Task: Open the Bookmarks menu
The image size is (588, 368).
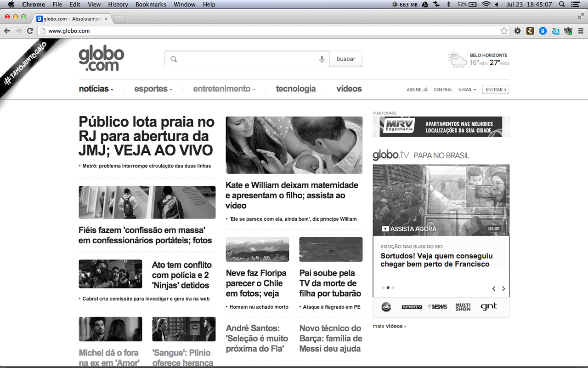Action: [151, 4]
